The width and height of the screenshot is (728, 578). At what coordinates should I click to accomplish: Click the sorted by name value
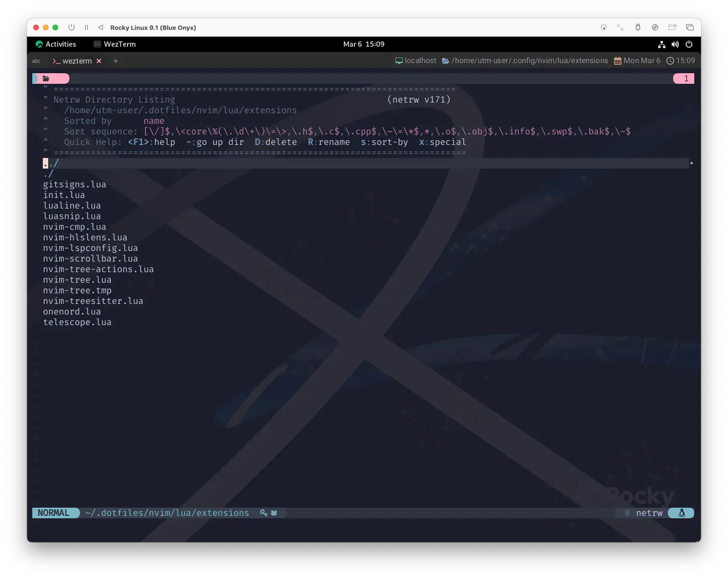[x=154, y=121]
